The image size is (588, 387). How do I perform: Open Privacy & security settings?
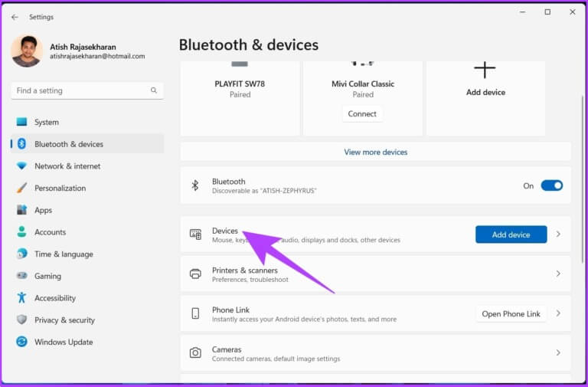(x=87, y=320)
